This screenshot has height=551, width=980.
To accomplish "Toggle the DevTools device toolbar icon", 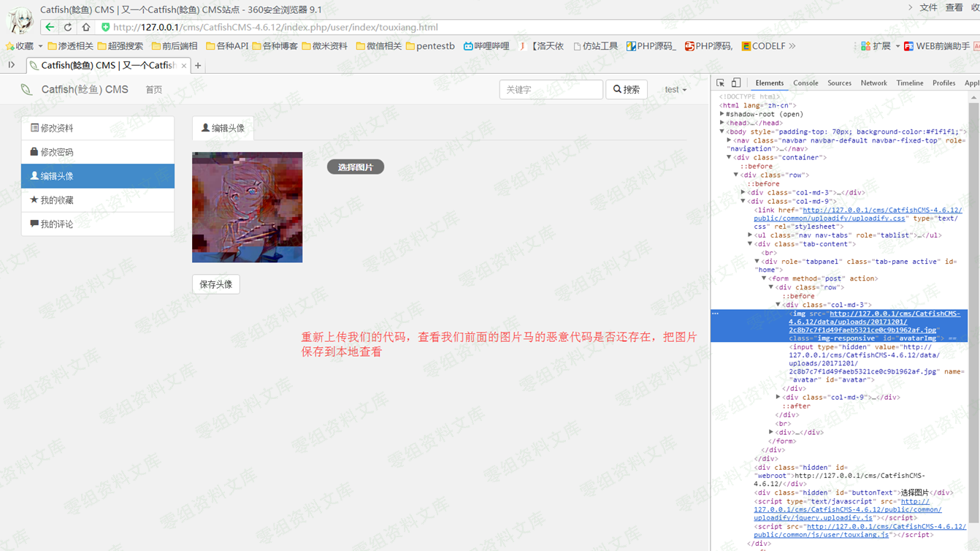I will click(736, 83).
